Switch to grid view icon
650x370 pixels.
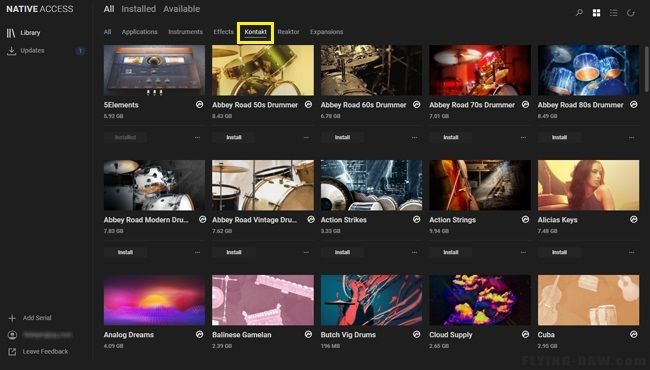tap(597, 13)
